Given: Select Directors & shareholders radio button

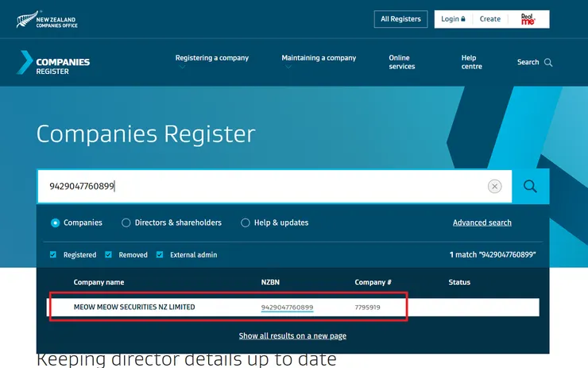Looking at the screenshot, I should (126, 223).
